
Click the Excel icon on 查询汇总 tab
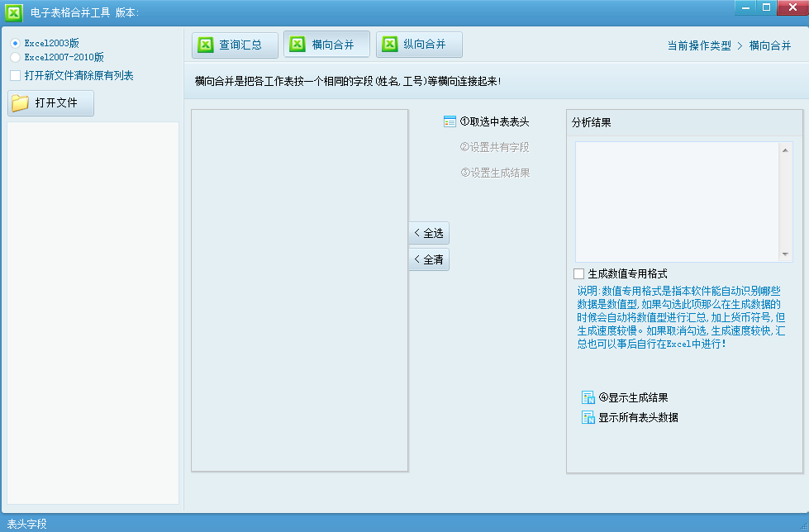[x=206, y=45]
